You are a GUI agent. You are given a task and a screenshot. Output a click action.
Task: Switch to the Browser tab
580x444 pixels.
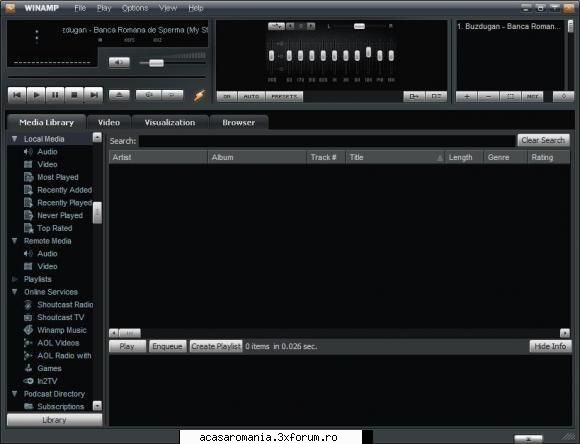click(x=239, y=122)
